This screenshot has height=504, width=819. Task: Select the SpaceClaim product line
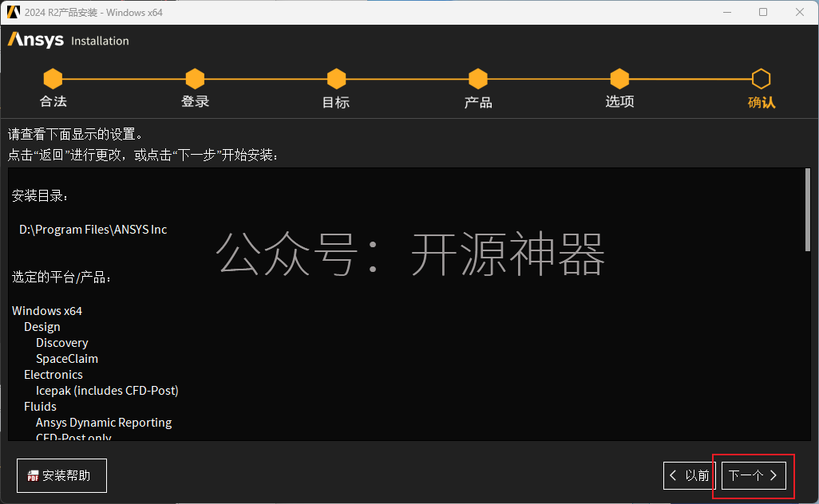[x=67, y=359]
